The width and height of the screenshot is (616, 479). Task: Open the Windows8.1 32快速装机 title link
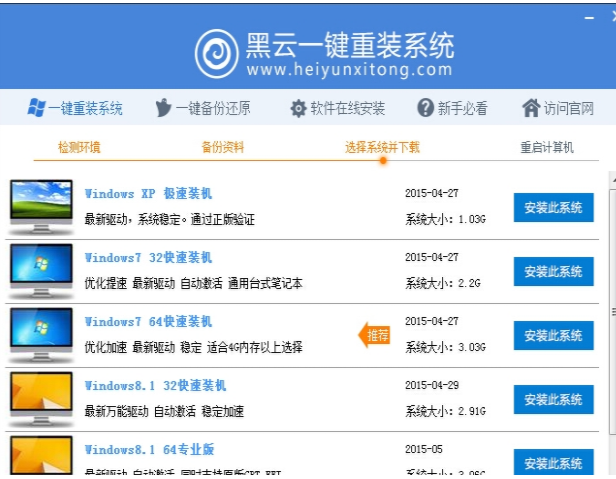[x=156, y=385]
